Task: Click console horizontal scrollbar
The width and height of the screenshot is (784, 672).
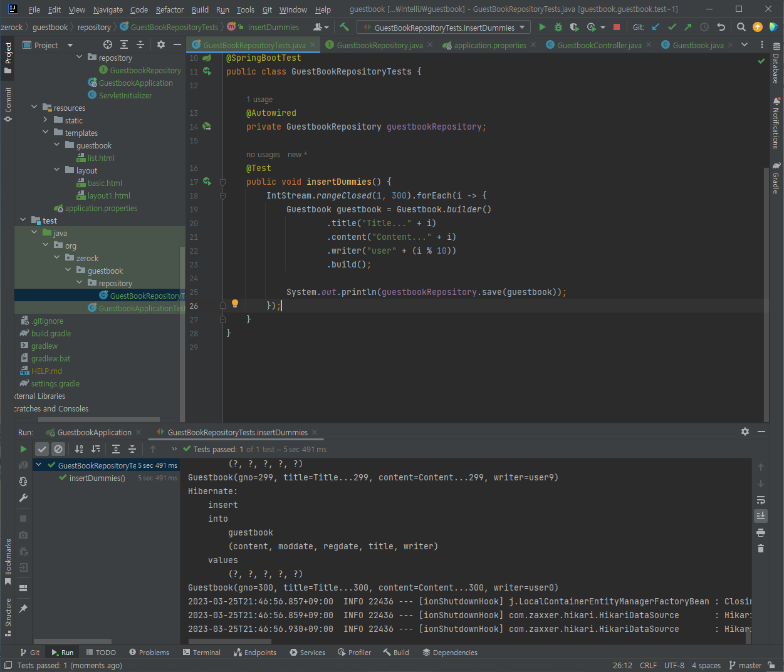Action: [229, 641]
